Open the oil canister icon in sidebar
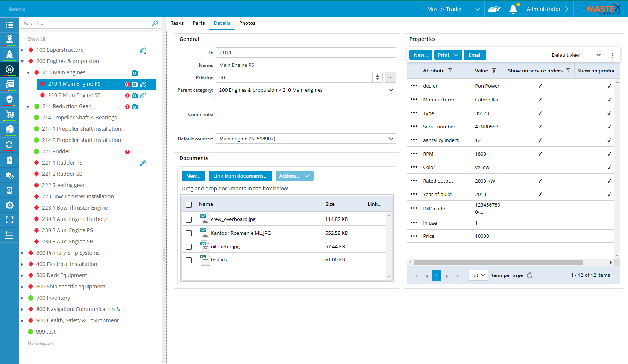Viewport: 628px width, 364px height. pos(9,160)
